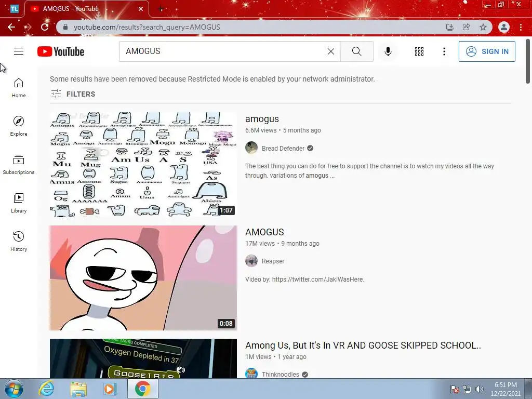Viewport: 532px width, 399px height.
Task: Reload the page in Chrome
Action: click(x=45, y=27)
